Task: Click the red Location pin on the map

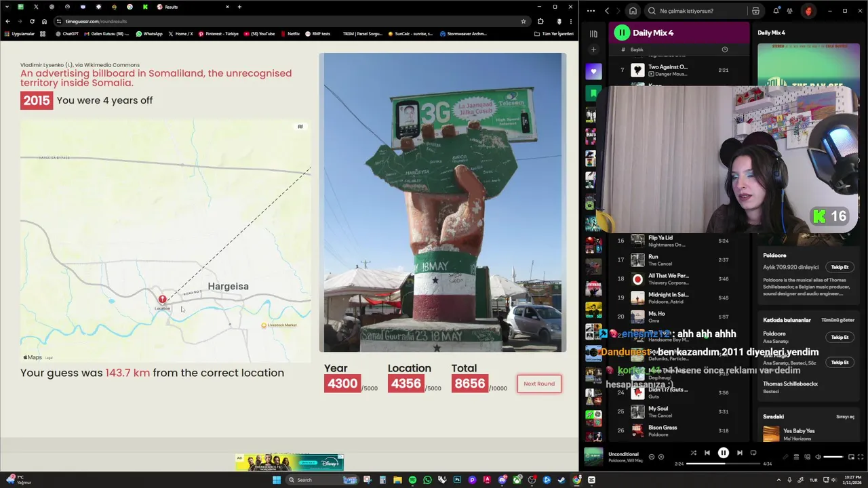Action: tap(162, 299)
